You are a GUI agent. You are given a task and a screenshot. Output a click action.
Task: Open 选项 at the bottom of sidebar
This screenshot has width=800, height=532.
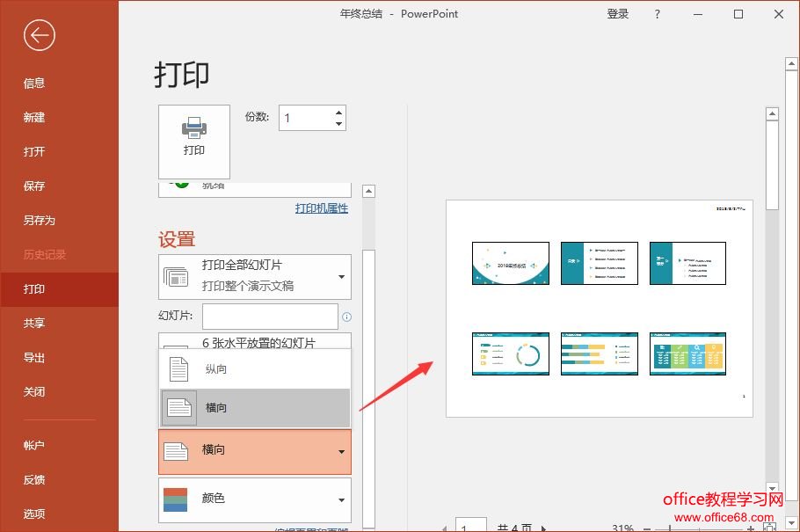coord(34,514)
